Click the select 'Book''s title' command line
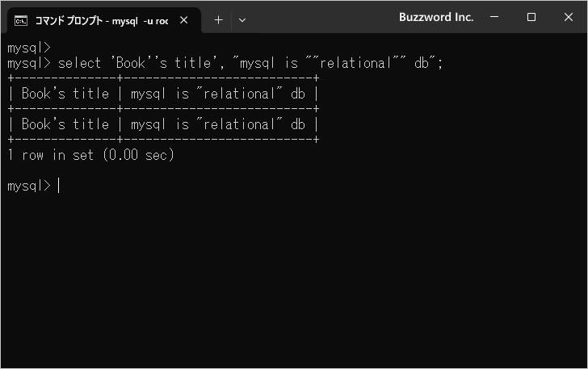 tap(226, 63)
